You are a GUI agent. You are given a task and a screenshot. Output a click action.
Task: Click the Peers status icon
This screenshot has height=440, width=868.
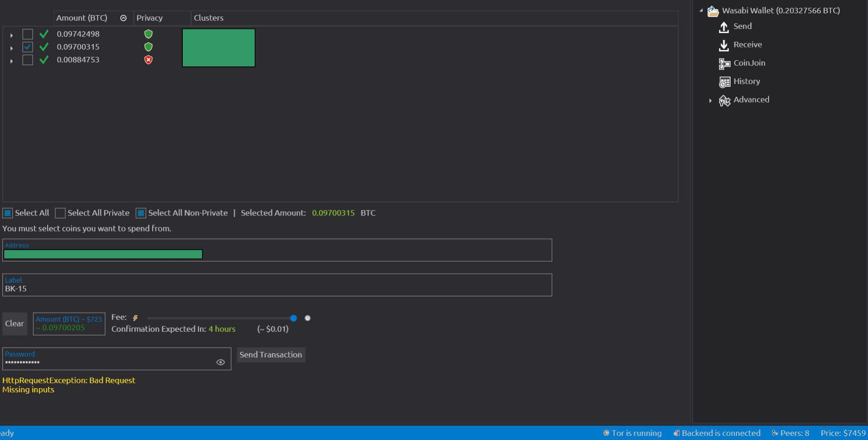tap(775, 433)
